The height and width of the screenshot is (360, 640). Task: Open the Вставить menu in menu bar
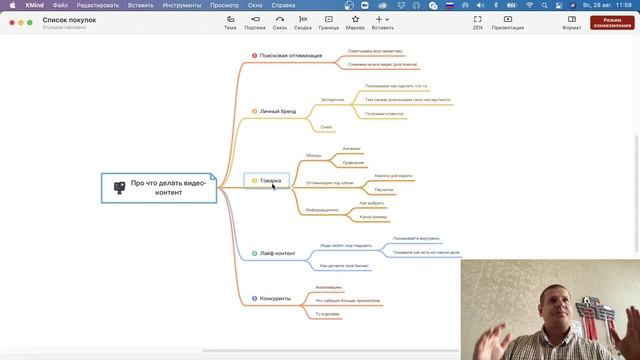point(140,5)
